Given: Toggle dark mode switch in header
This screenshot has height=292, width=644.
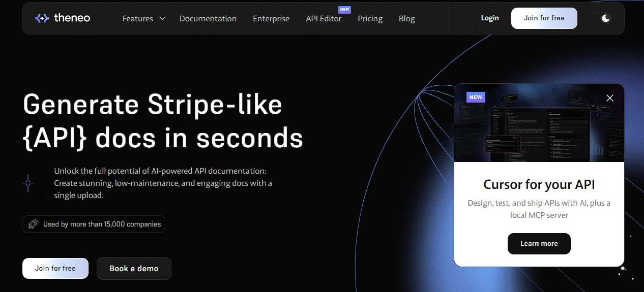Looking at the screenshot, I should tap(600, 18).
